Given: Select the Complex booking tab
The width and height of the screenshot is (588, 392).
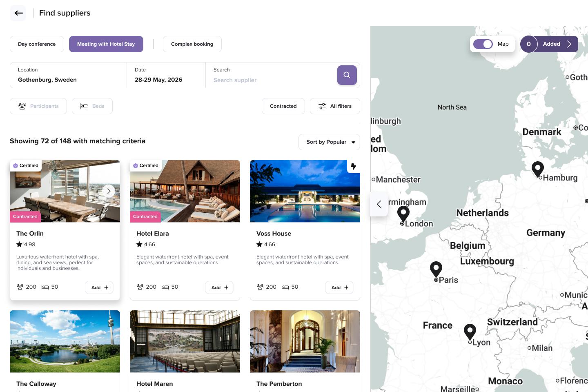Looking at the screenshot, I should [x=192, y=44].
